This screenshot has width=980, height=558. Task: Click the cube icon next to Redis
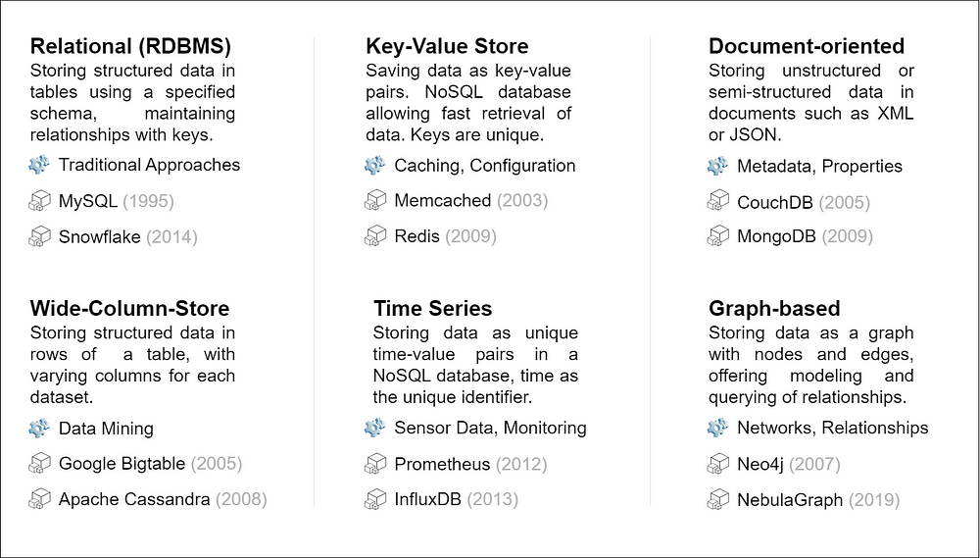pyautogui.click(x=374, y=236)
